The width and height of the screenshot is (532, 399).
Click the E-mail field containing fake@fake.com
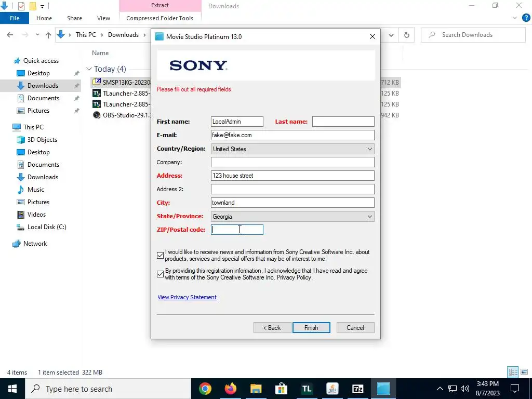pyautogui.click(x=292, y=135)
